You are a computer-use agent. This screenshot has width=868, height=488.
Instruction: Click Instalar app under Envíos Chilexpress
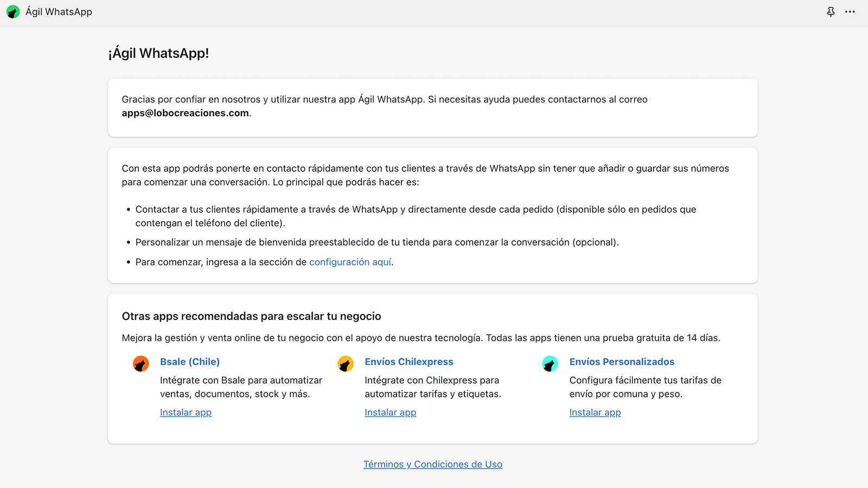(391, 413)
